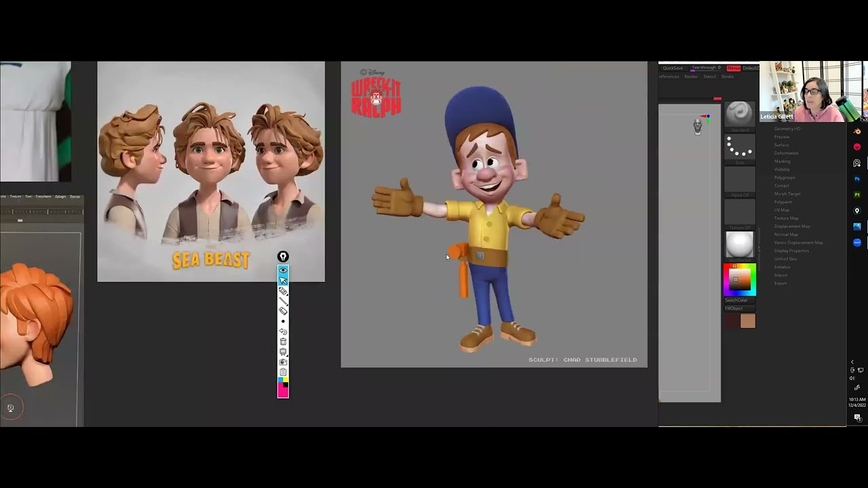Screen dimensions: 868x488
Task: Expand the Display Properties subpalette
Action: coord(791,251)
